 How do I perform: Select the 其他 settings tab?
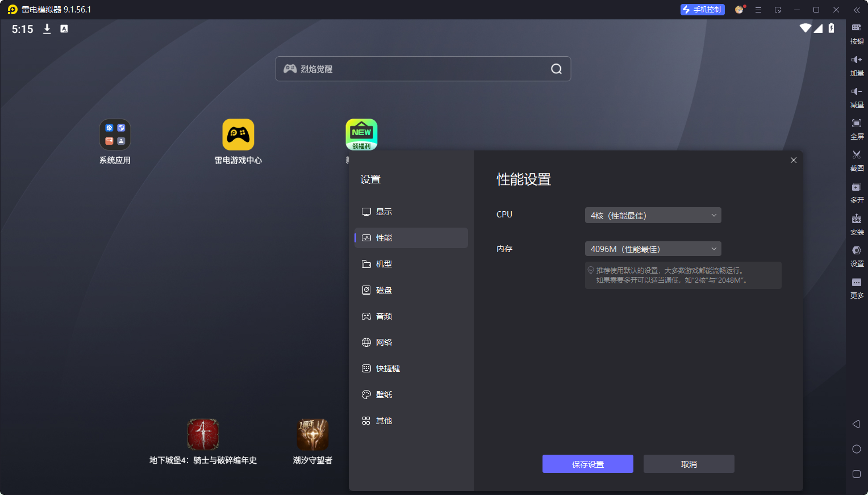point(411,421)
